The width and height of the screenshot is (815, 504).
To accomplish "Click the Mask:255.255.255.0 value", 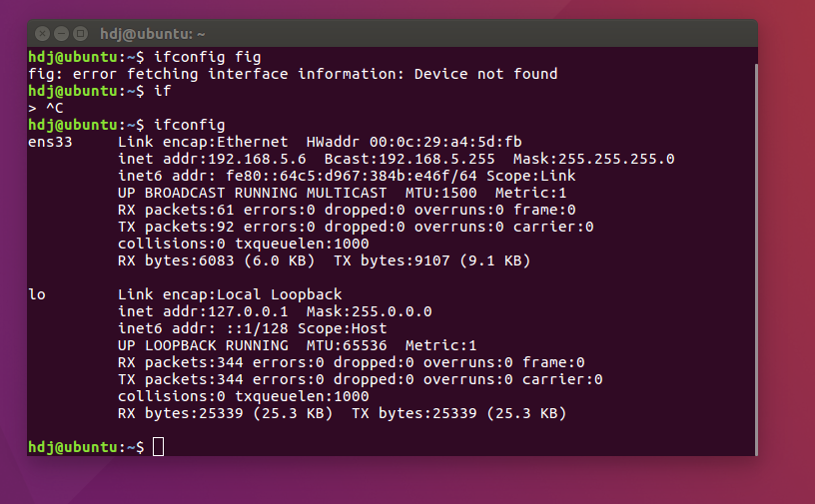I will coord(593,159).
